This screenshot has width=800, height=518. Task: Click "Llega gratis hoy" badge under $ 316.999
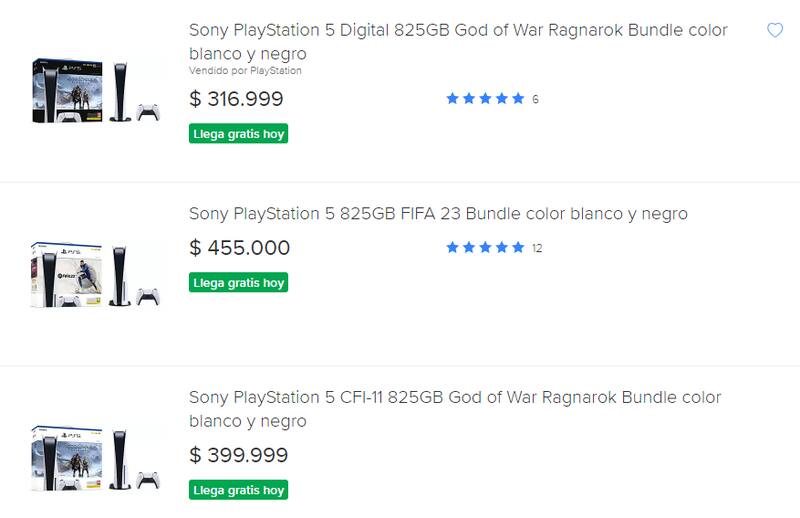pyautogui.click(x=238, y=134)
